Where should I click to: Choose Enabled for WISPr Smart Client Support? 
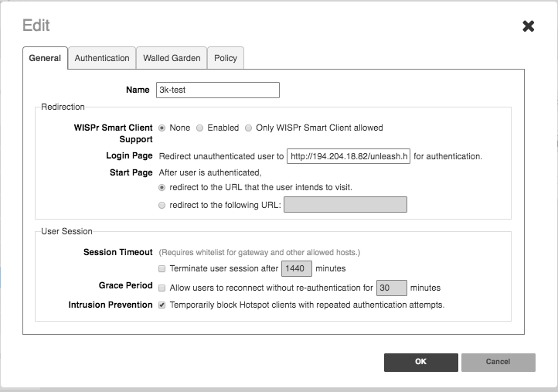coord(200,128)
